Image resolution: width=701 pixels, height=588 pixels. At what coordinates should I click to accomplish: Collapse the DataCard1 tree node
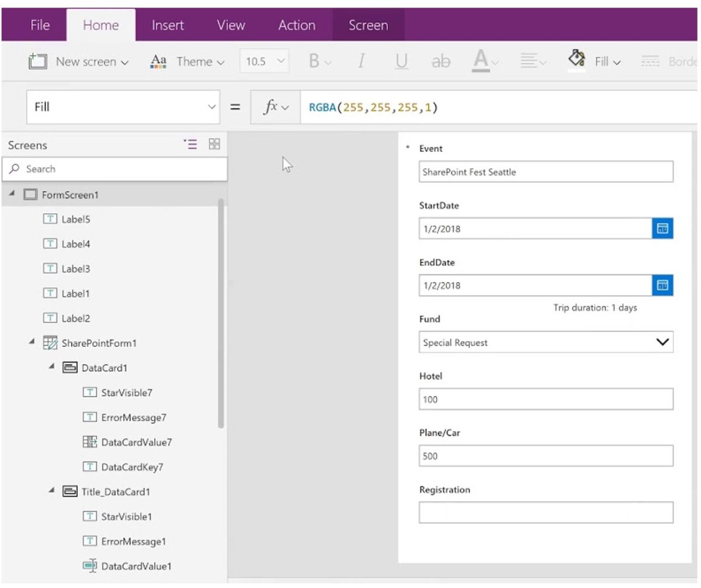51,367
